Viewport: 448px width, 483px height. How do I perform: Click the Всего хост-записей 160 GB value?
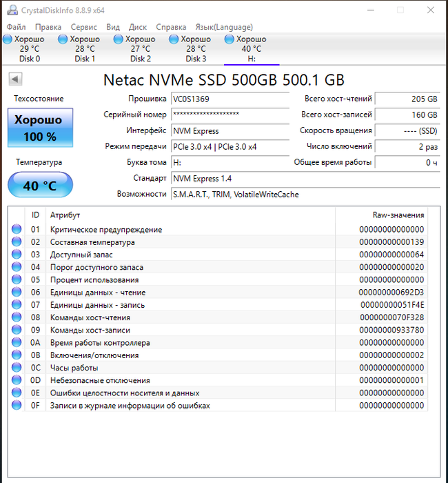[x=407, y=115]
